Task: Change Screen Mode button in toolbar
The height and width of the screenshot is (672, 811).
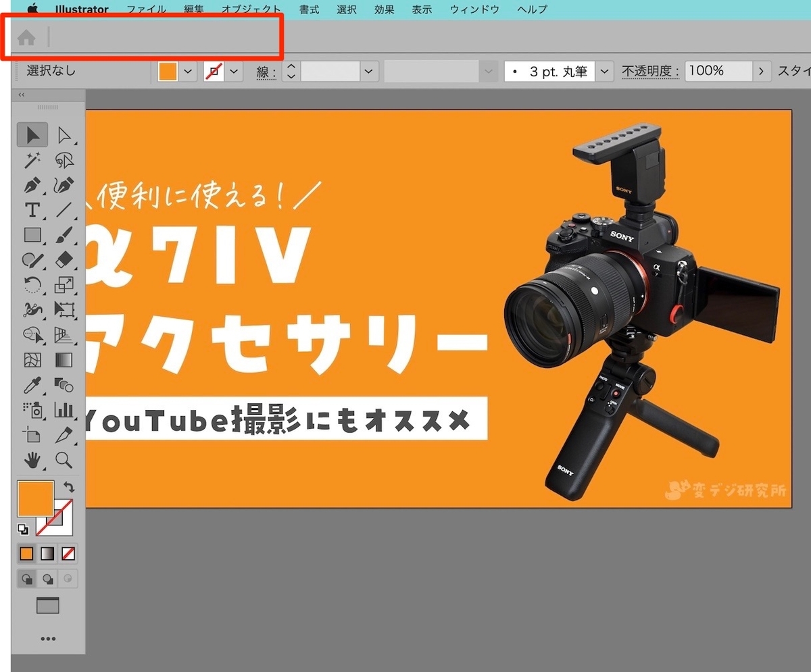Action: [48, 606]
